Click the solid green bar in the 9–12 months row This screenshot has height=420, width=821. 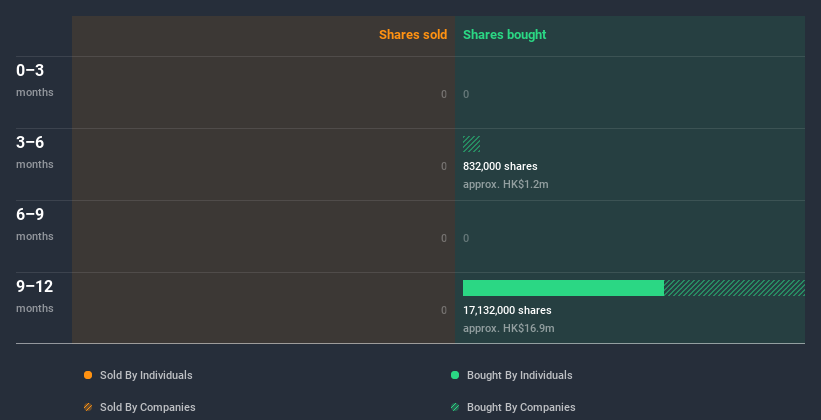[563, 288]
